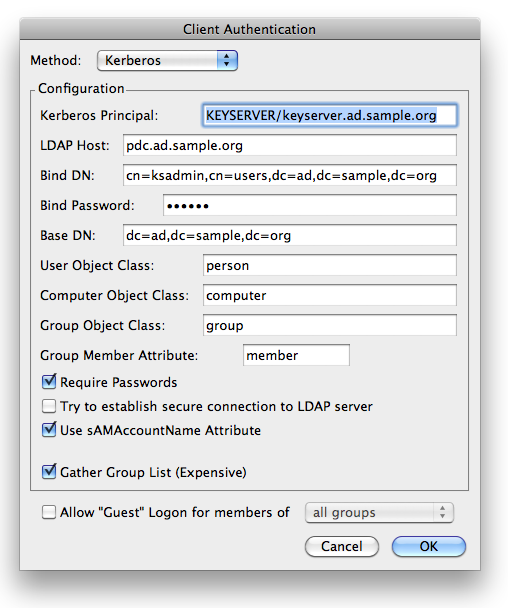The height and width of the screenshot is (608, 508).
Task: Click the Cancel button
Action: point(342,546)
